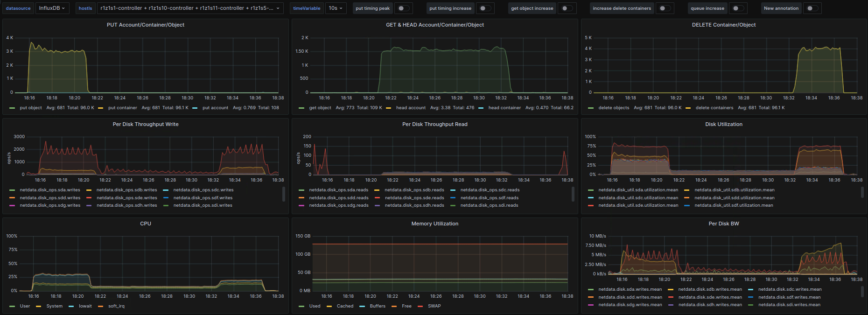Viewport: 868px width, 315px height.
Task: Click the "Memory Utilization" panel title
Action: 434,224
